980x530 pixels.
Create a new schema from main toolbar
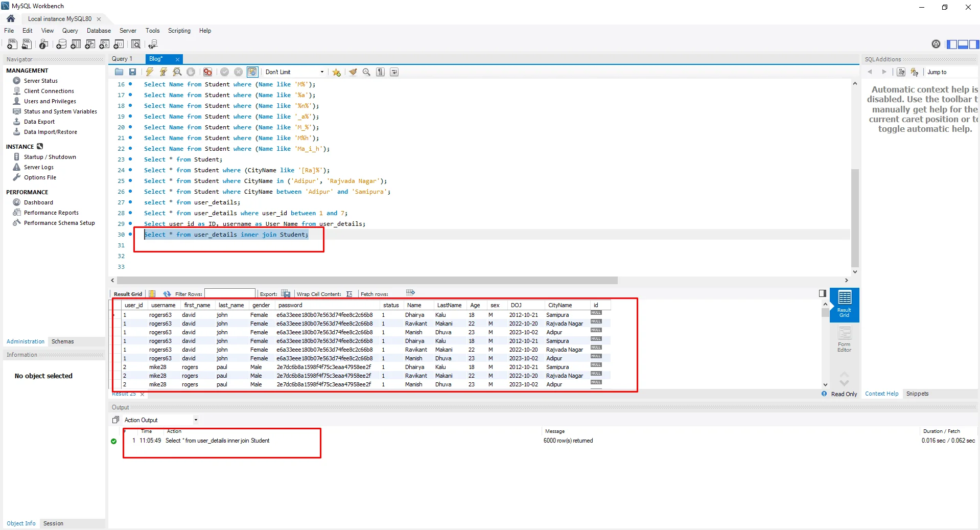click(61, 44)
